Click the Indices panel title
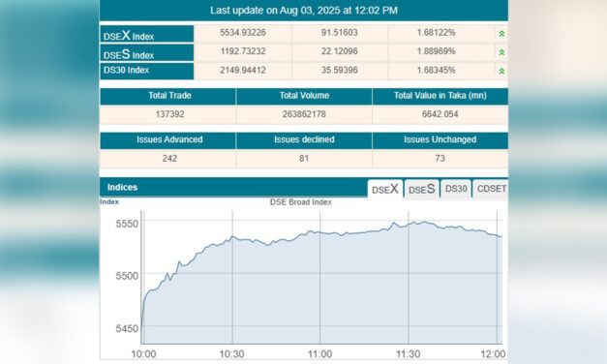Viewport: 607px width, 364px height. [122, 188]
